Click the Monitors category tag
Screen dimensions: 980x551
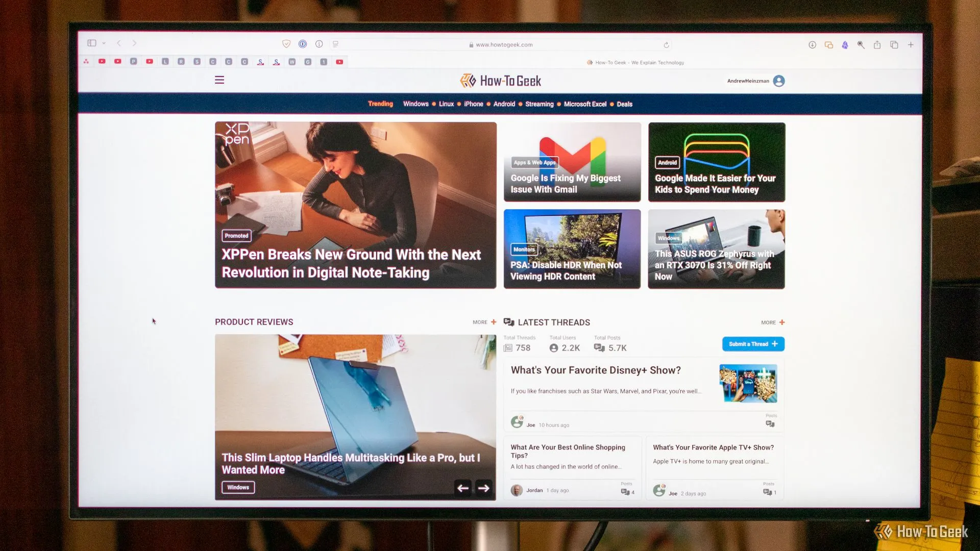(x=524, y=249)
